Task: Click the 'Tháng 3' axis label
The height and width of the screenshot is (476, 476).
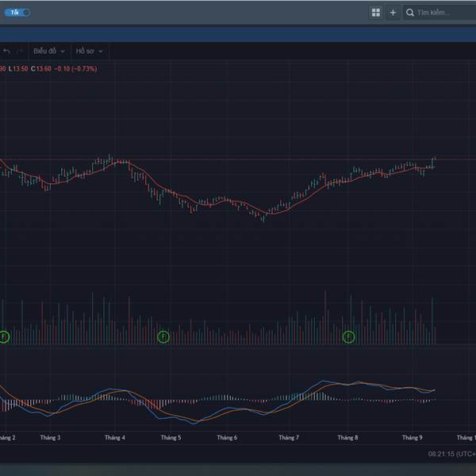Action: coord(50,437)
